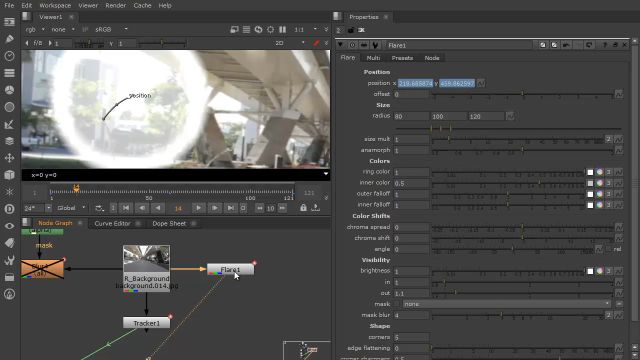This screenshot has height=360, width=640.
Task: Open the Image nodes icon atop the toolbar
Action: 9,22
